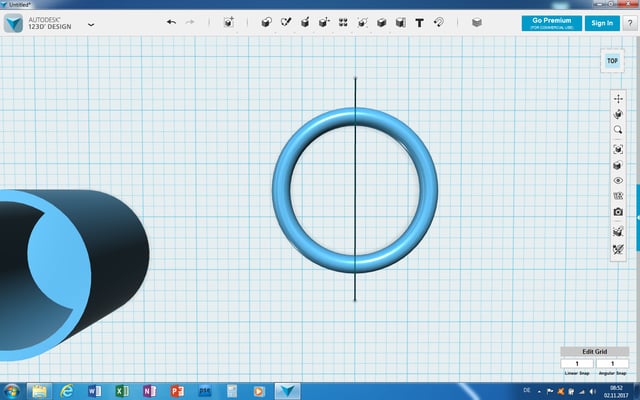
Task: Toggle the grid visibility icon
Action: [x=618, y=196]
